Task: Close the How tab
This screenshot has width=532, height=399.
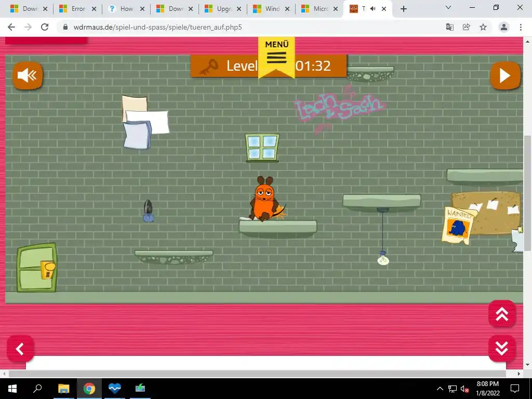Action: coord(142,9)
